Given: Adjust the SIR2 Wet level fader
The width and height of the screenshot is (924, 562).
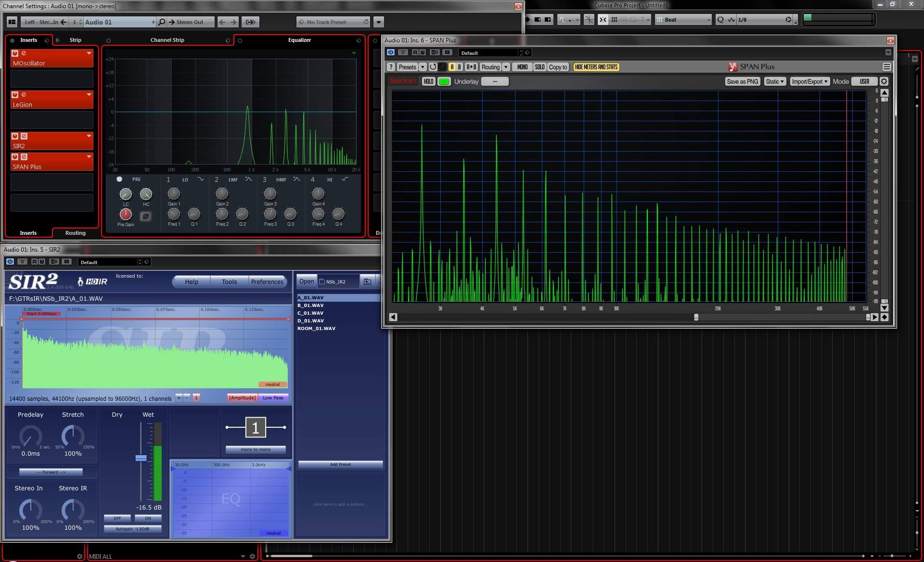Looking at the screenshot, I should (141, 458).
